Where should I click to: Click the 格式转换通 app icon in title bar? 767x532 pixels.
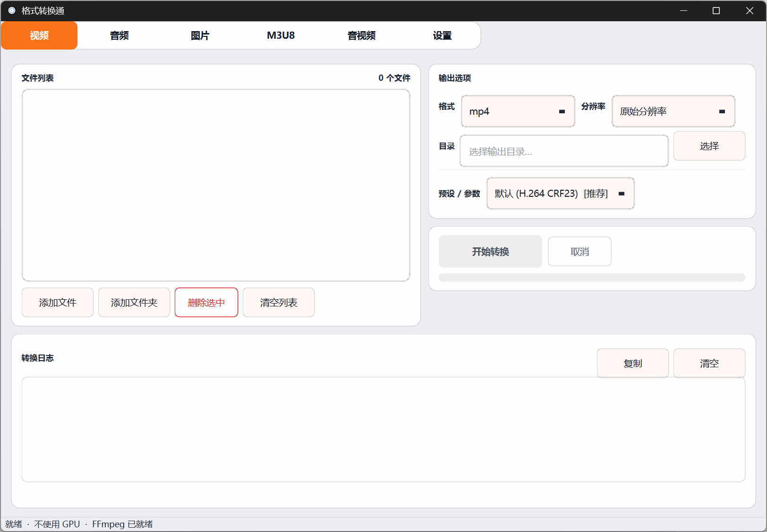(x=12, y=10)
